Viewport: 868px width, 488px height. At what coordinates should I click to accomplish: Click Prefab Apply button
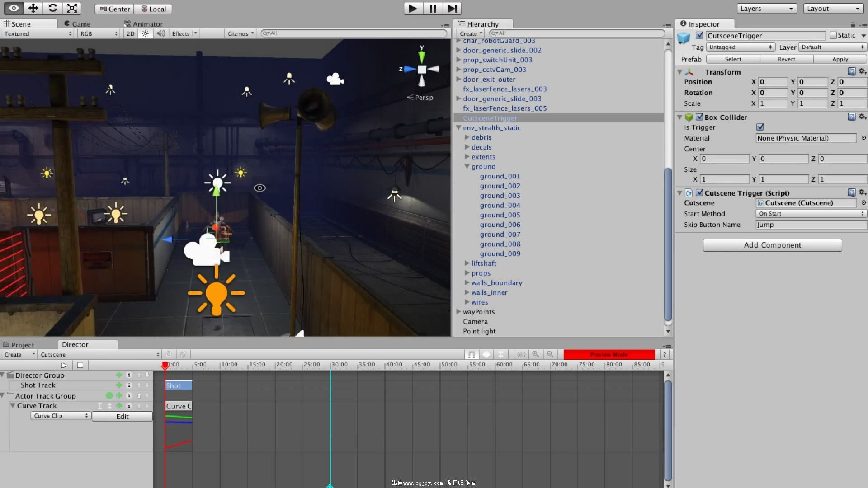click(x=840, y=59)
